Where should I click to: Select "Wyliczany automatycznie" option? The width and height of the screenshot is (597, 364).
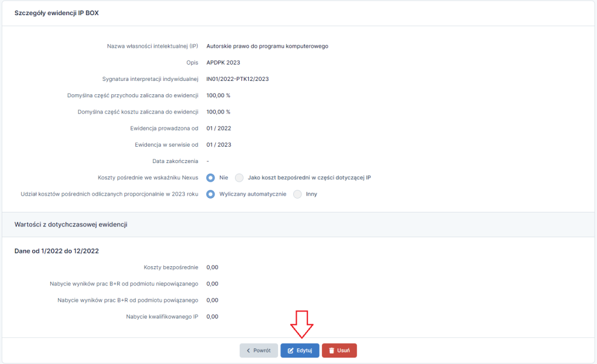(x=210, y=194)
